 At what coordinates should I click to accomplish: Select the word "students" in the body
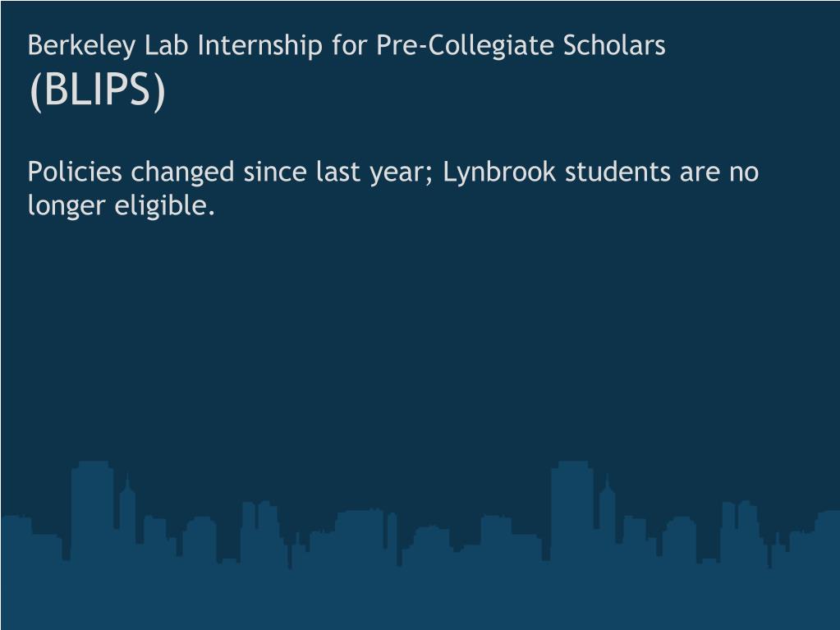(x=617, y=172)
